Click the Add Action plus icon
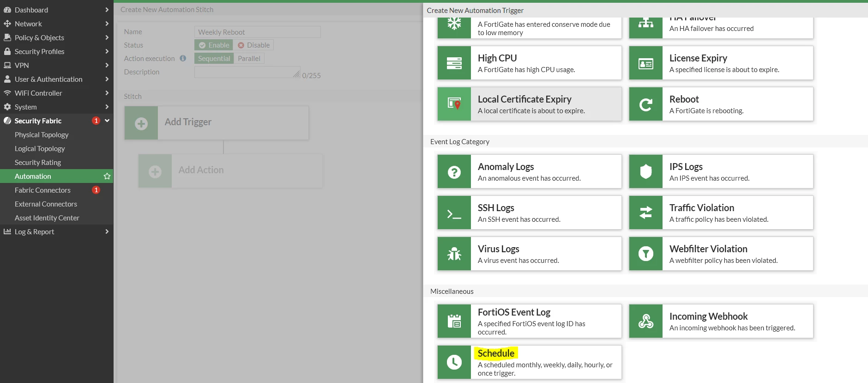The image size is (868, 383). 155,171
